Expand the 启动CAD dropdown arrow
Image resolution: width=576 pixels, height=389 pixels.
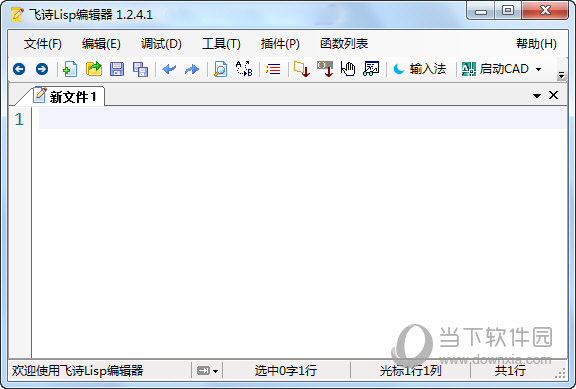[539, 69]
